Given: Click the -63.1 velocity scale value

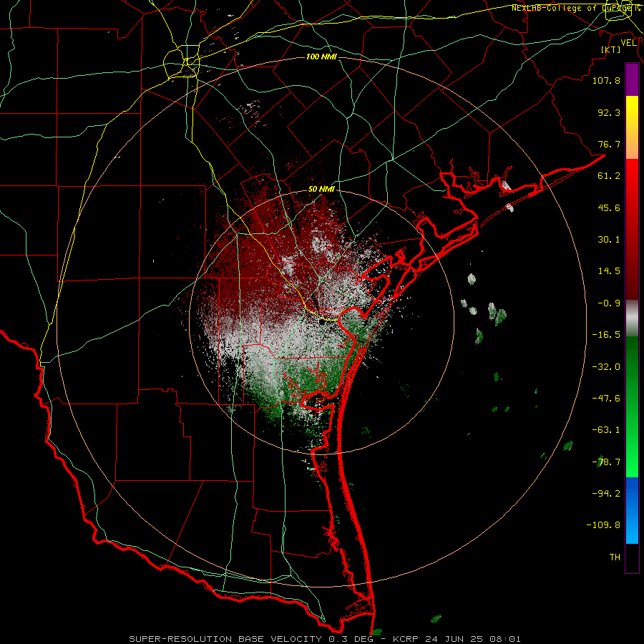Looking at the screenshot, I should (x=606, y=429).
